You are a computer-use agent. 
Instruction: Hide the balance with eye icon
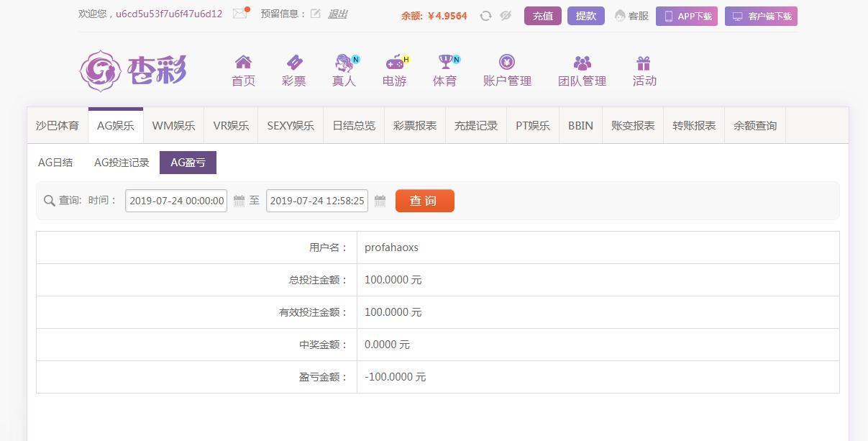506,16
